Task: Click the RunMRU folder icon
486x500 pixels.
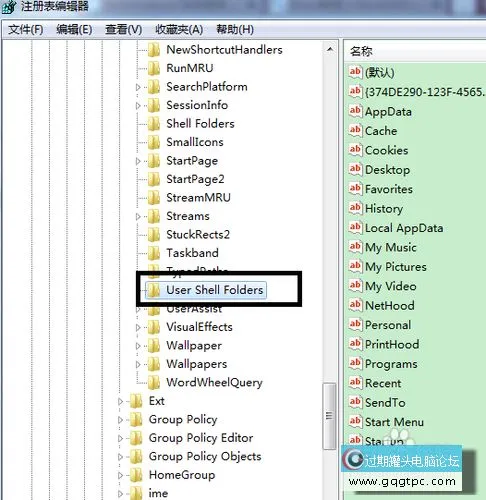Action: click(x=154, y=68)
